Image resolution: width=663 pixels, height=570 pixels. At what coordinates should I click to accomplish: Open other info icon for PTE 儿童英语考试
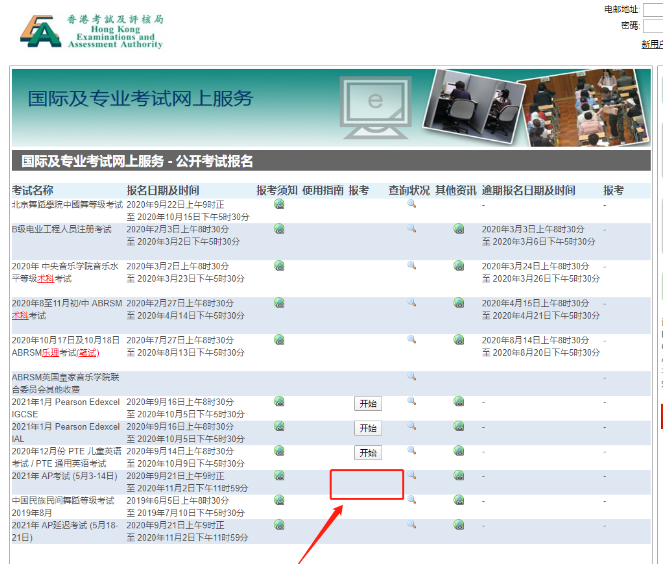pyautogui.click(x=459, y=452)
